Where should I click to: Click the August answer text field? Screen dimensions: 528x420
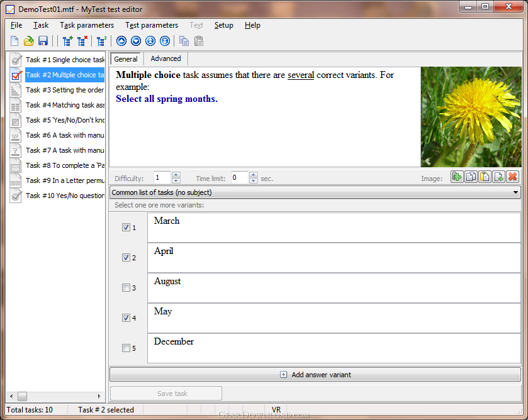point(334,288)
